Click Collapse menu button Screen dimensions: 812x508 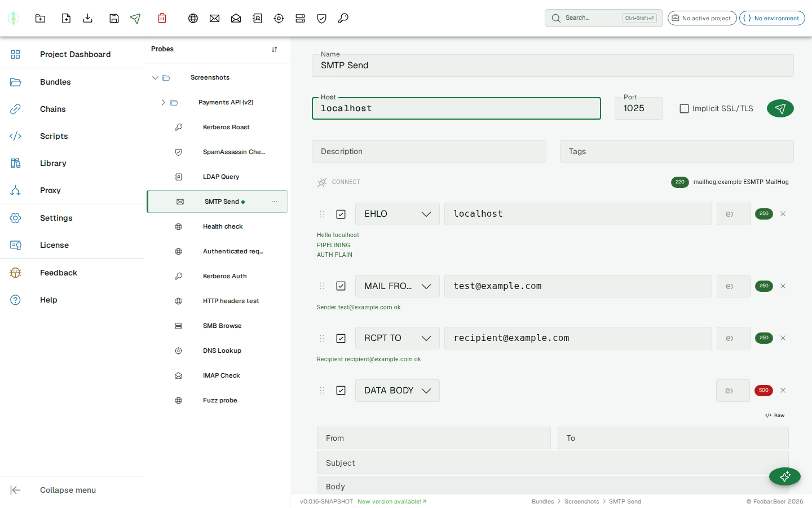[72, 490]
